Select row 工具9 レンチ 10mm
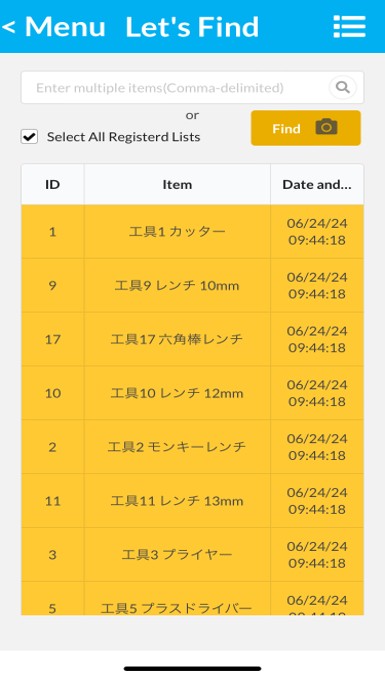Image resolution: width=385 pixels, height=678 pixels. pos(192,285)
